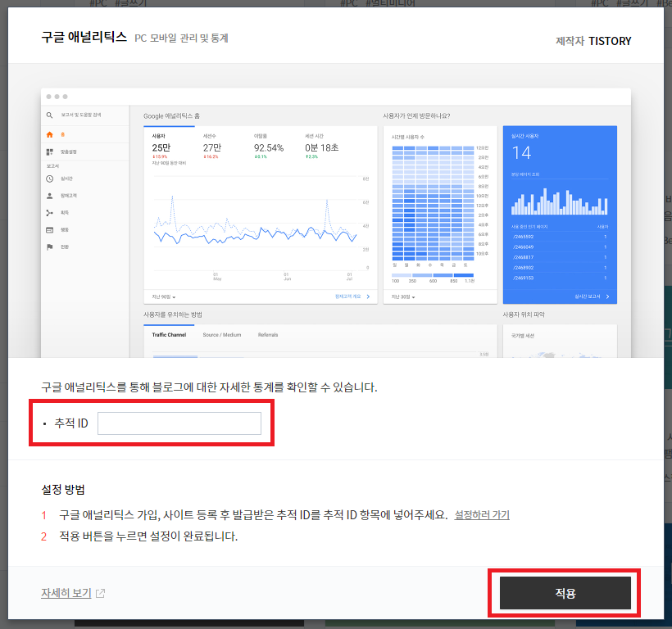Click 잠재고객 개요 link in preview chart
This screenshot has width=672, height=629.
pos(352,296)
